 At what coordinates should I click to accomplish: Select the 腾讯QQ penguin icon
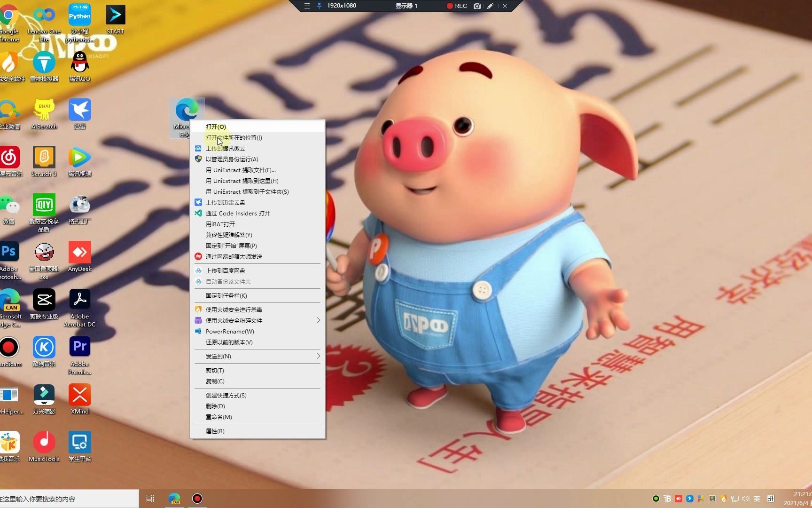pos(80,66)
